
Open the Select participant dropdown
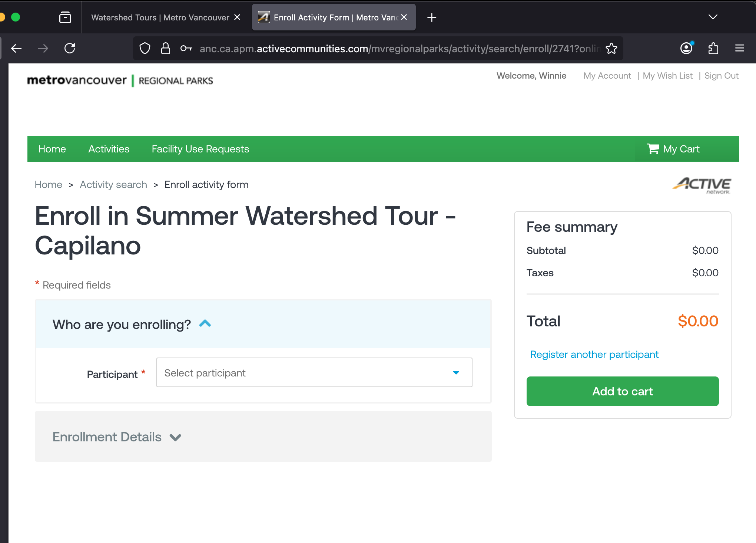click(314, 372)
